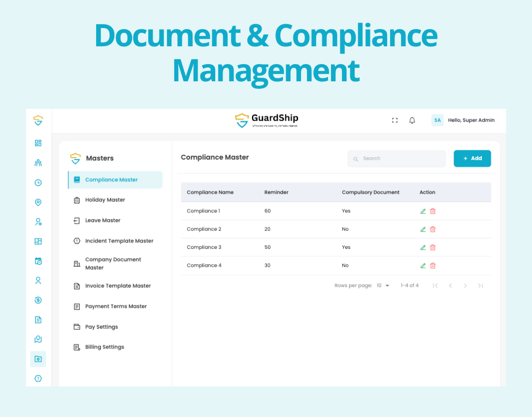
Task: Open Leave Master menu item
Action: coord(115,220)
